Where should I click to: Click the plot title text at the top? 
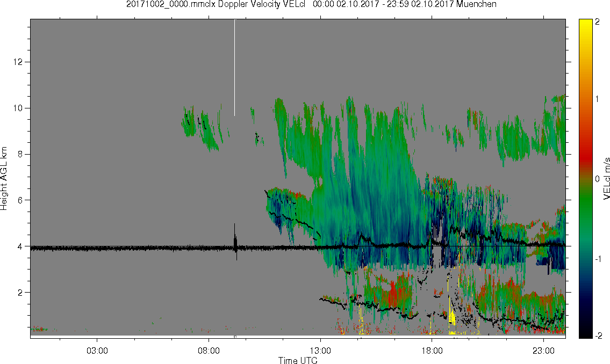(x=311, y=4)
